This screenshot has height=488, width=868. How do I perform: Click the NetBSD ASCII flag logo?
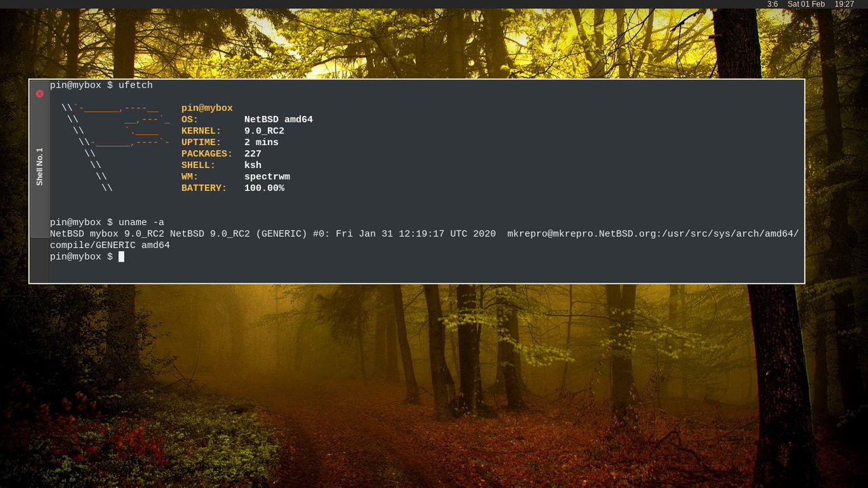pyautogui.click(x=115, y=148)
